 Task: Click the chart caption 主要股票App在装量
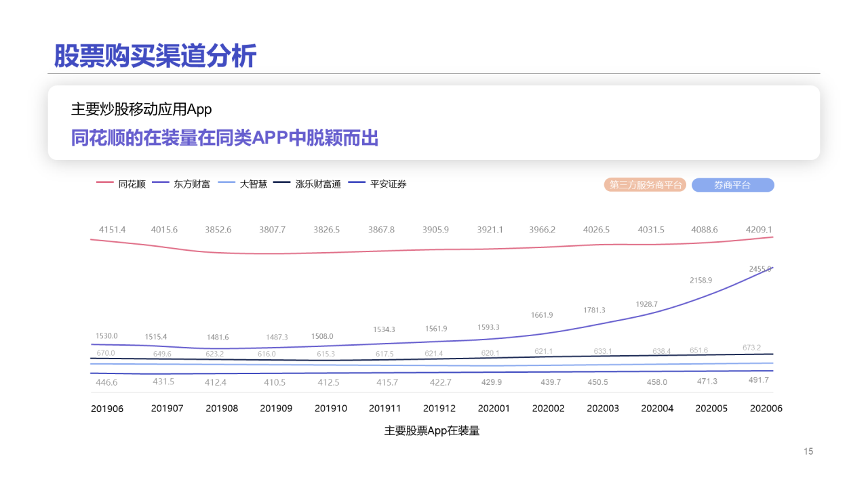pos(432,430)
